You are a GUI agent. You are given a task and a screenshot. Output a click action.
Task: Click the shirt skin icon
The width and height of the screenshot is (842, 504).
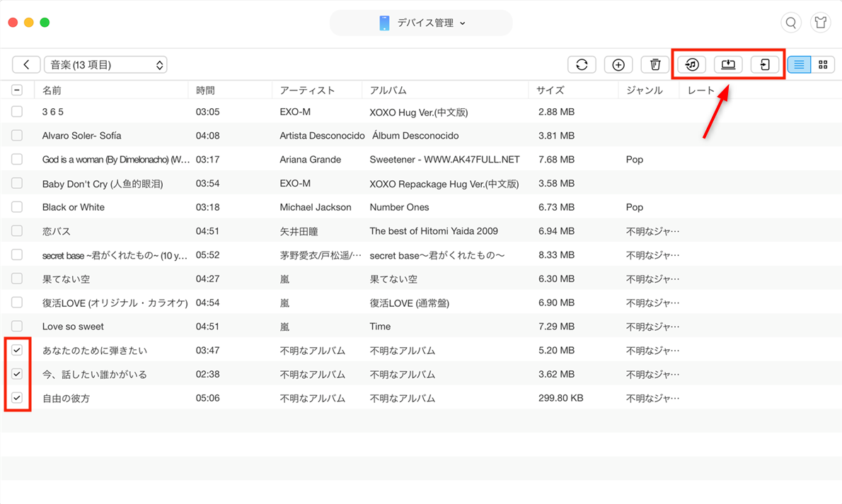click(x=821, y=23)
